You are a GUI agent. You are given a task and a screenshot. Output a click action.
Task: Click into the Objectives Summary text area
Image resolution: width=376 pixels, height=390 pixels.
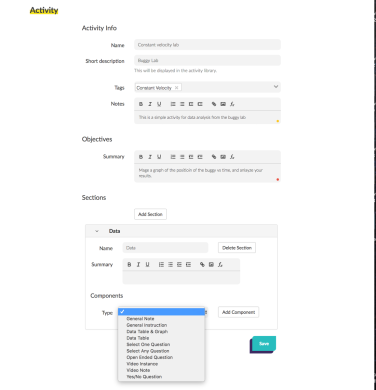pos(207,173)
